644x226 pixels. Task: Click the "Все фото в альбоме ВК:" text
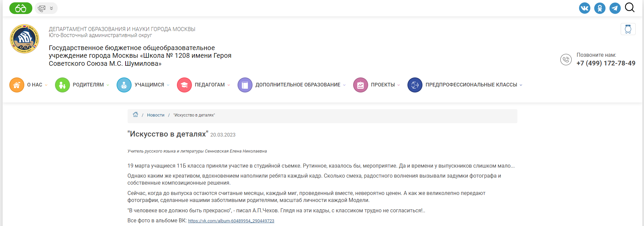click(x=157, y=221)
